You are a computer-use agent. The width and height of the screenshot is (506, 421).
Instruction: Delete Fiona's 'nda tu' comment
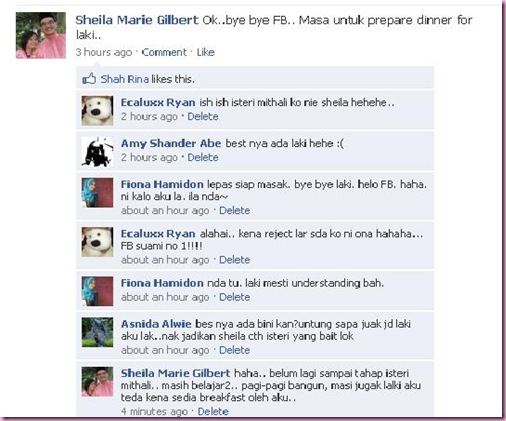(x=234, y=297)
